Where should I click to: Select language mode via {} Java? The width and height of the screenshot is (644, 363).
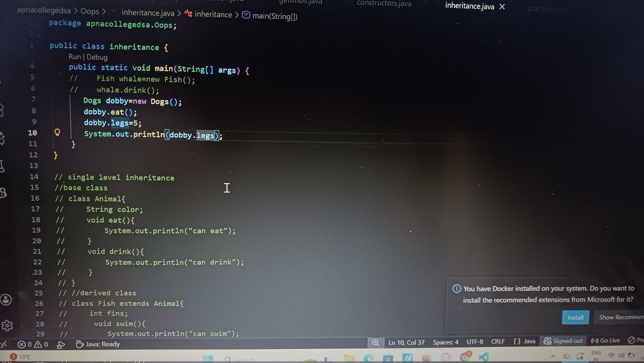pos(524,341)
